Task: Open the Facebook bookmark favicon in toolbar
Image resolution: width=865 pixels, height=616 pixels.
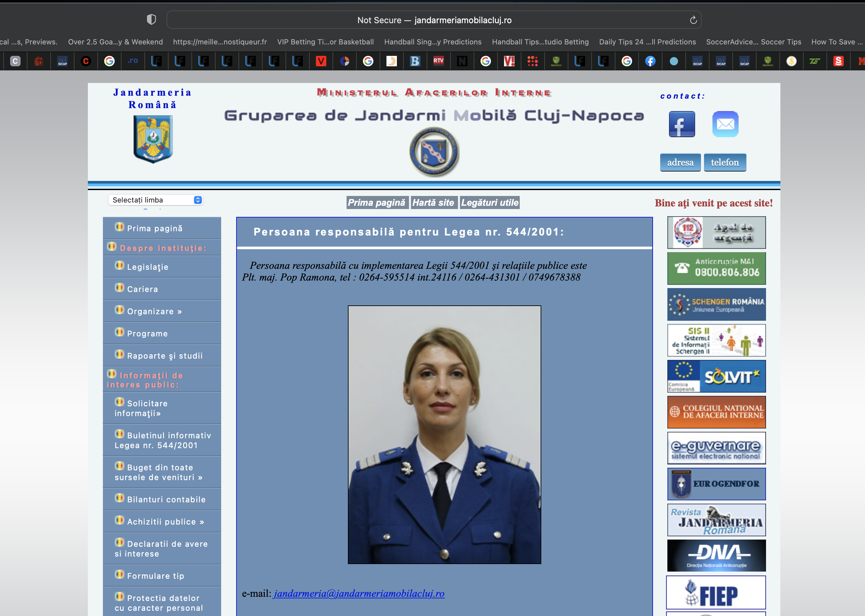Action: click(650, 61)
